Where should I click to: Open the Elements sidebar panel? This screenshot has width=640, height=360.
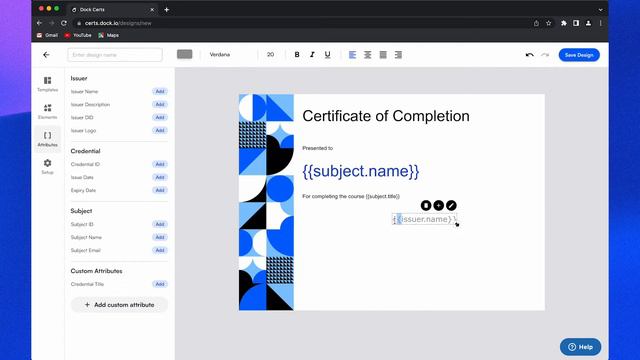[47, 111]
